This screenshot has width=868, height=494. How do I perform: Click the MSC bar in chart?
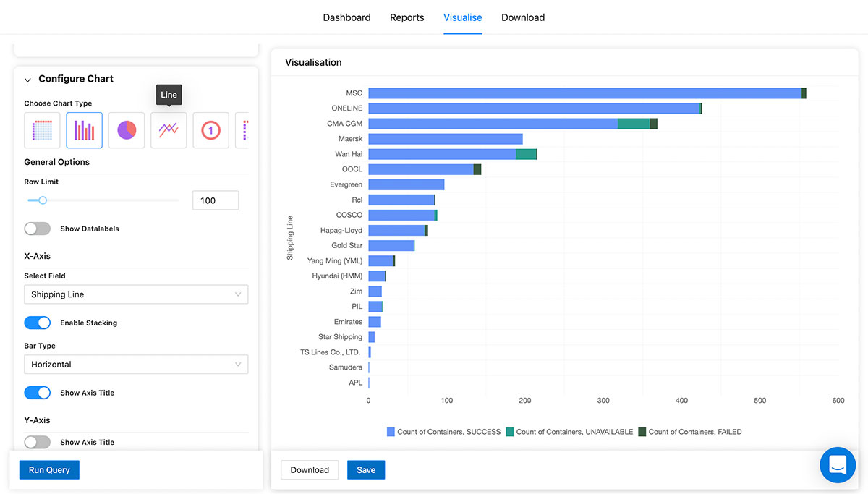coord(587,93)
